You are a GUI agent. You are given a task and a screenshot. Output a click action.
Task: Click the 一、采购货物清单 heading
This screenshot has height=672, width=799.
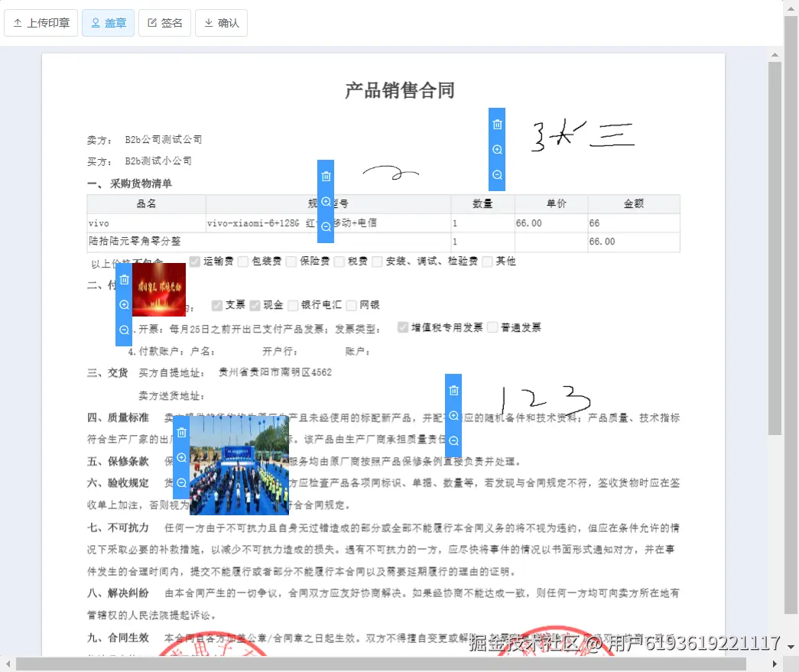click(129, 183)
